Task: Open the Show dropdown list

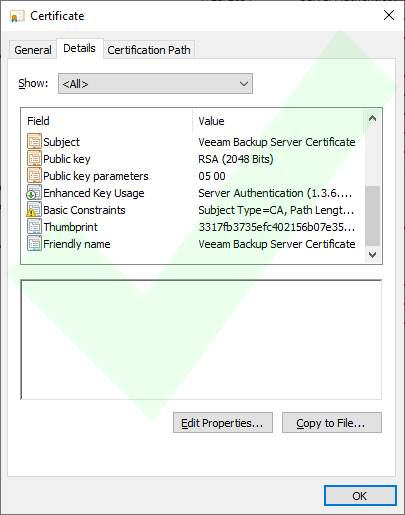Action: 155,84
